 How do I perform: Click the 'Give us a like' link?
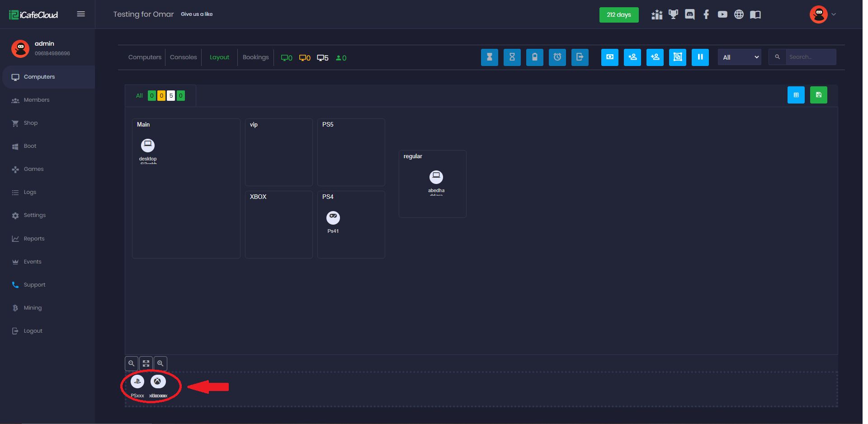pos(197,14)
